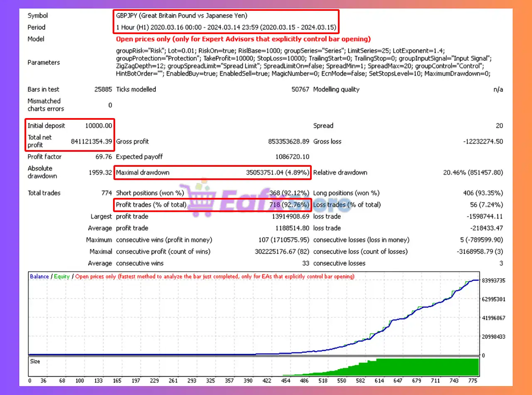Select the 1 Hour (H1) period line
Screen dimensions: 532x395
(x=227, y=27)
